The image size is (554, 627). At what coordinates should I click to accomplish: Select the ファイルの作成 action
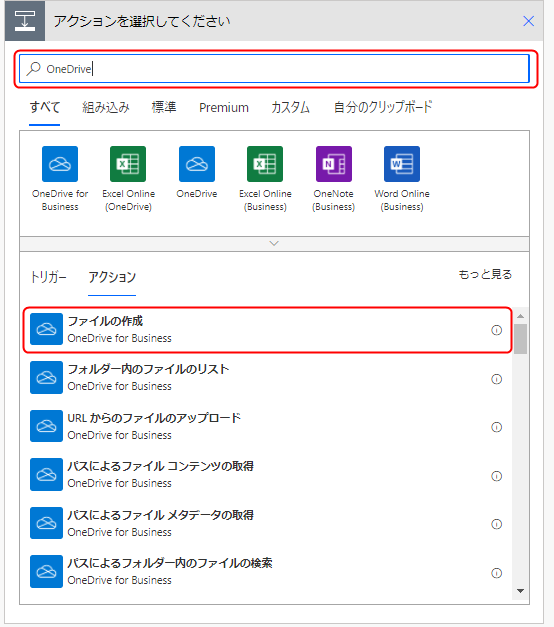click(267, 330)
